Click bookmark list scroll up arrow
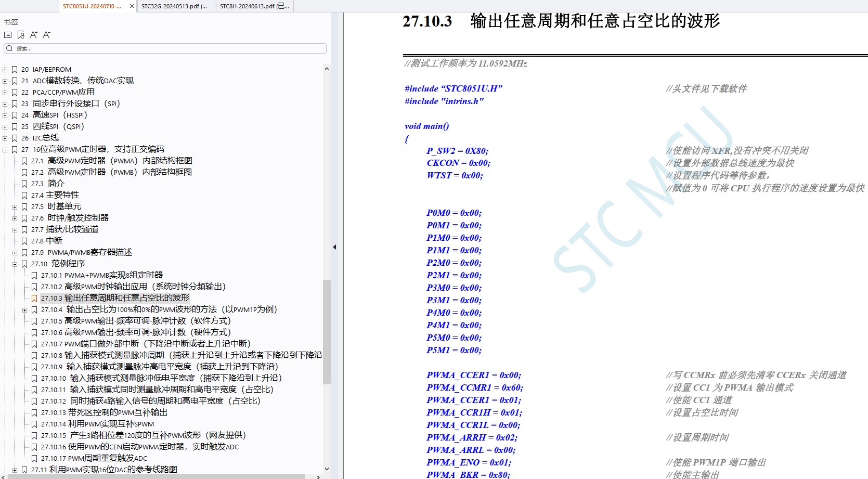The image size is (868, 479). click(x=327, y=69)
